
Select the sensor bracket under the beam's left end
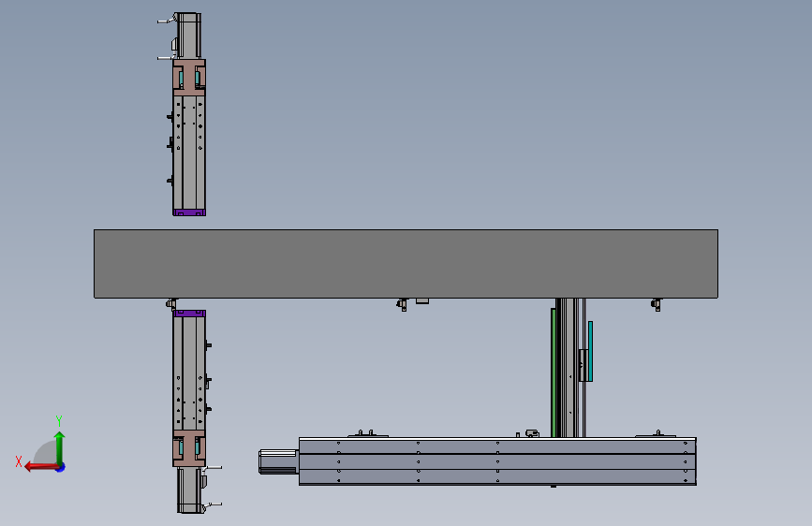pyautogui.click(x=171, y=304)
